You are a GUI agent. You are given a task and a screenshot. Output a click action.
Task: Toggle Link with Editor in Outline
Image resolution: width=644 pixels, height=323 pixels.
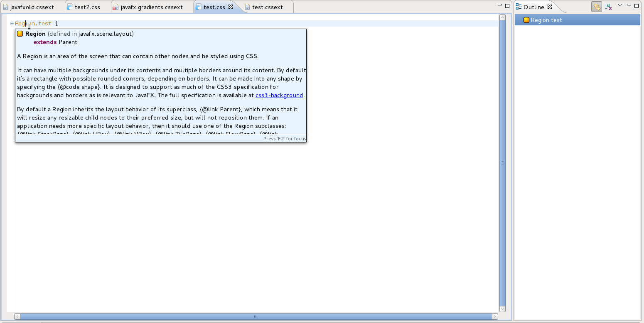click(x=597, y=7)
